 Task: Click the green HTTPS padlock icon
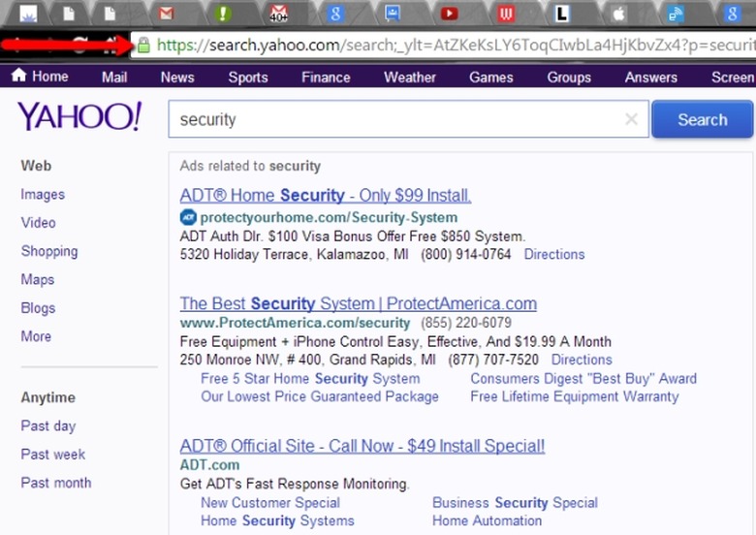[143, 45]
